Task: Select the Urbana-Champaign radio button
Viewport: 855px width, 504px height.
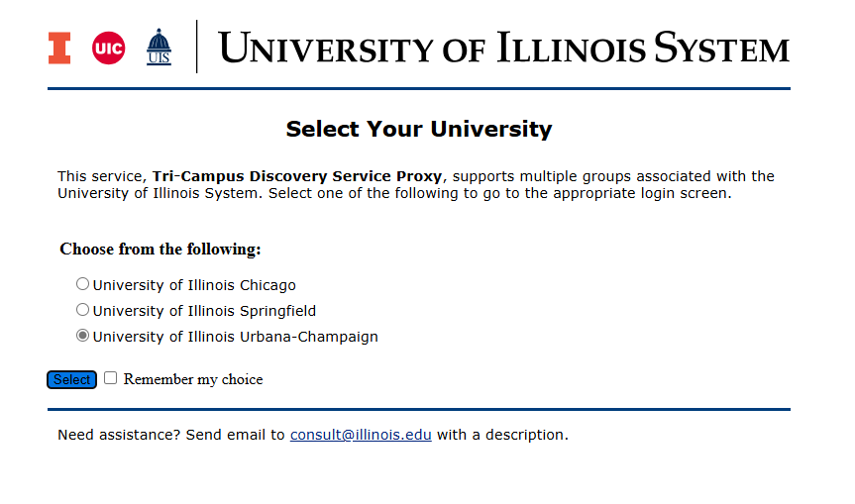Action: pyautogui.click(x=82, y=335)
